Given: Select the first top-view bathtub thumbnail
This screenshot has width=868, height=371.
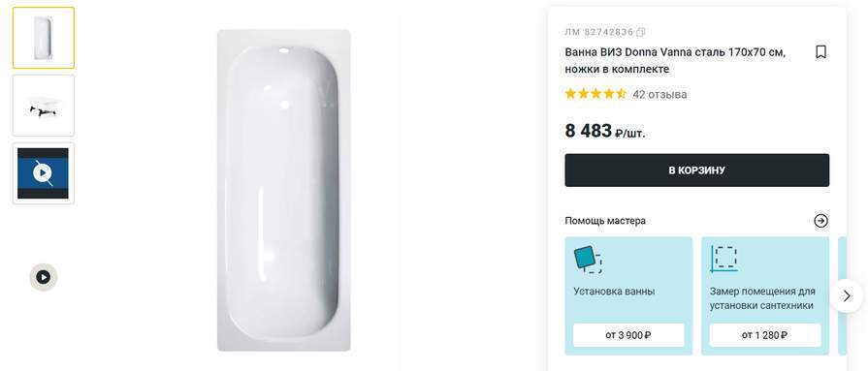Looking at the screenshot, I should (x=44, y=38).
